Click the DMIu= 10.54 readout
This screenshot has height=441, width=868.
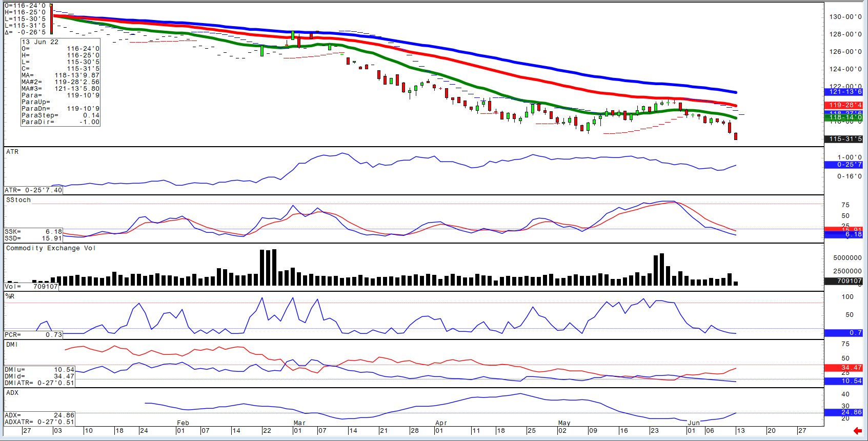pos(39,370)
